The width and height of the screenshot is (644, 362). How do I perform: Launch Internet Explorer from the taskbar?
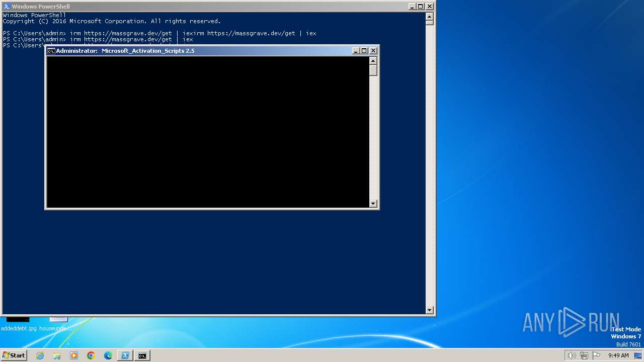point(40,355)
